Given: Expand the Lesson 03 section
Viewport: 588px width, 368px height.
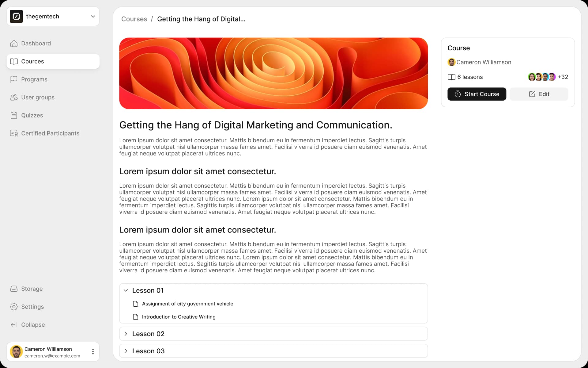Looking at the screenshot, I should [126, 351].
